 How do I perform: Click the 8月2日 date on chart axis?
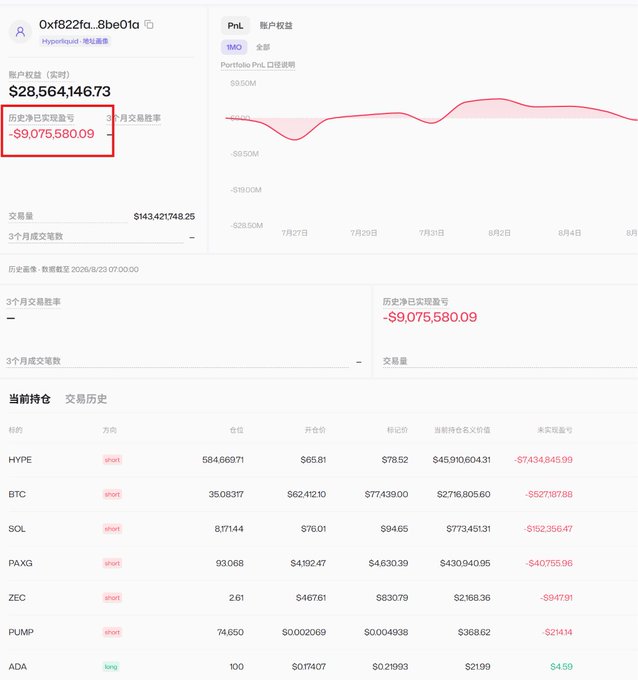click(x=499, y=233)
